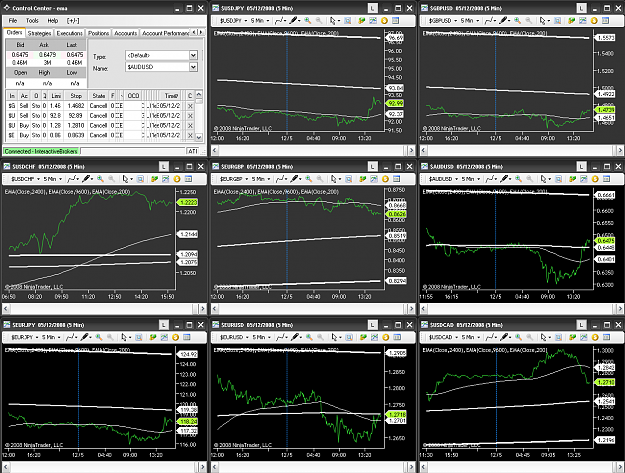Image resolution: width=625 pixels, height=473 pixels.
Task: Toggle the L link button on $EURJPY window
Action: pyautogui.click(x=163, y=325)
